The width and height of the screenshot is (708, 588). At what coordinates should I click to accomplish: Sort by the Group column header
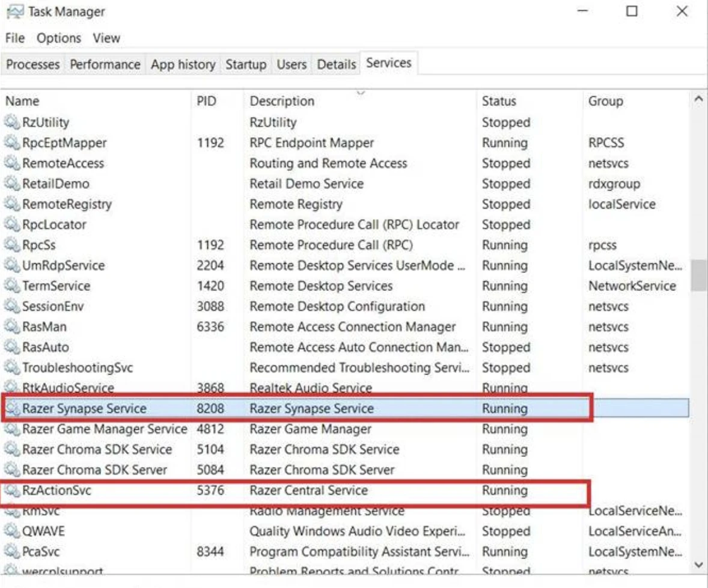click(x=636, y=101)
